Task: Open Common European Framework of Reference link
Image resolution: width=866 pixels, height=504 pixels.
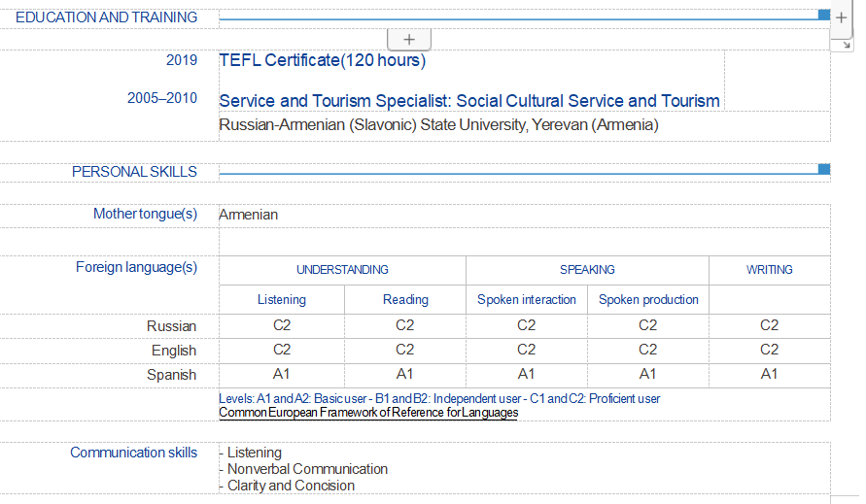Action: pos(368,413)
